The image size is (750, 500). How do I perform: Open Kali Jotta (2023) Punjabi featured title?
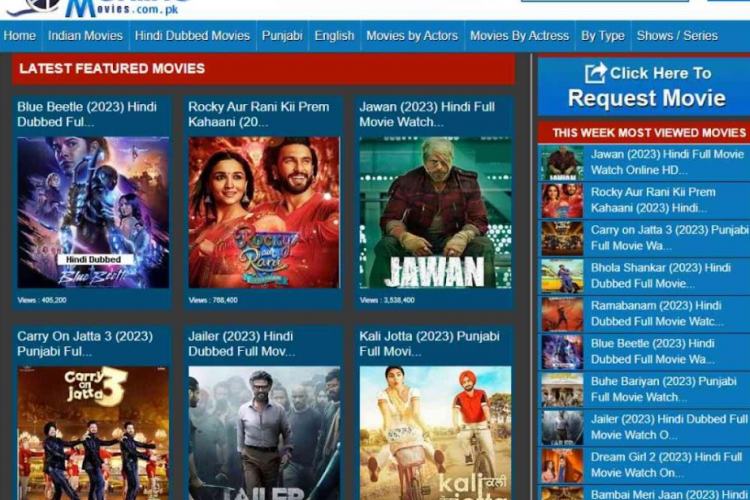click(430, 344)
